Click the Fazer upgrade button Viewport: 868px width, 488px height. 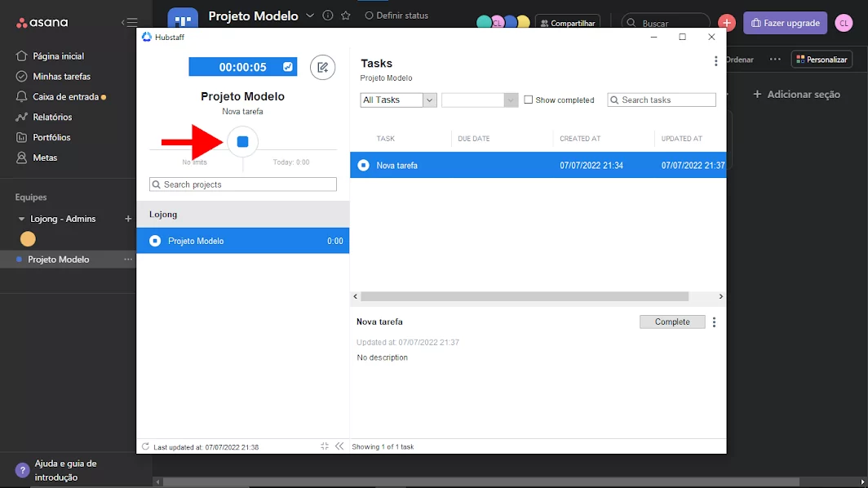pyautogui.click(x=785, y=23)
